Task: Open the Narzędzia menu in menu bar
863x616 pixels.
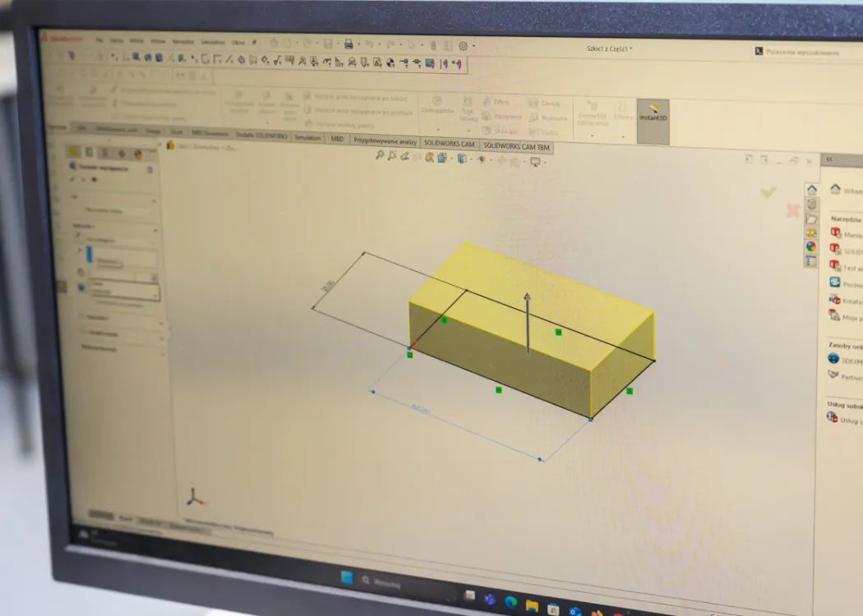Action: (183, 41)
